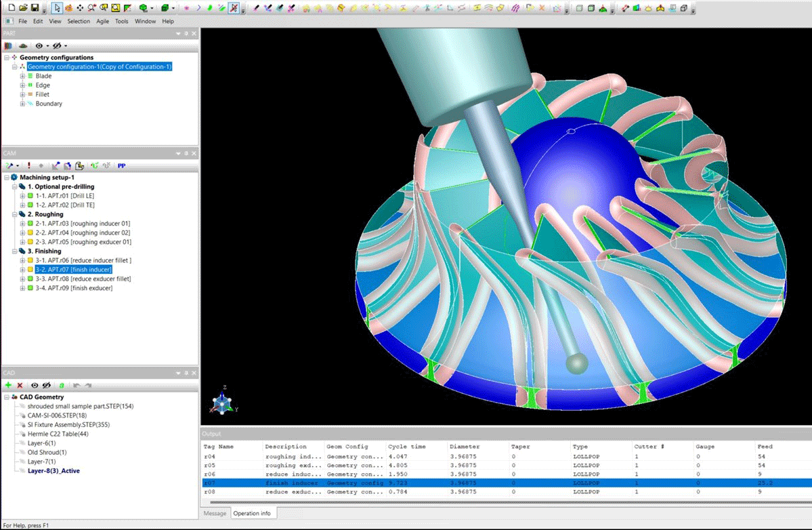Screen dimensions: 812x530
Task: Click the PP post-process icon in CAM panel
Action: pos(121,165)
